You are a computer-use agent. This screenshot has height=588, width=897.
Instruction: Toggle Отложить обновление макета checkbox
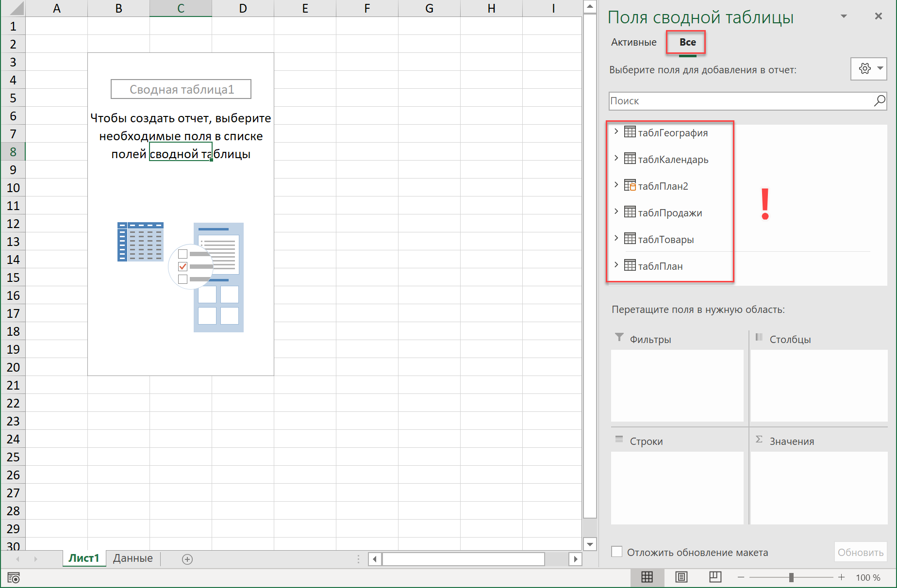(617, 552)
